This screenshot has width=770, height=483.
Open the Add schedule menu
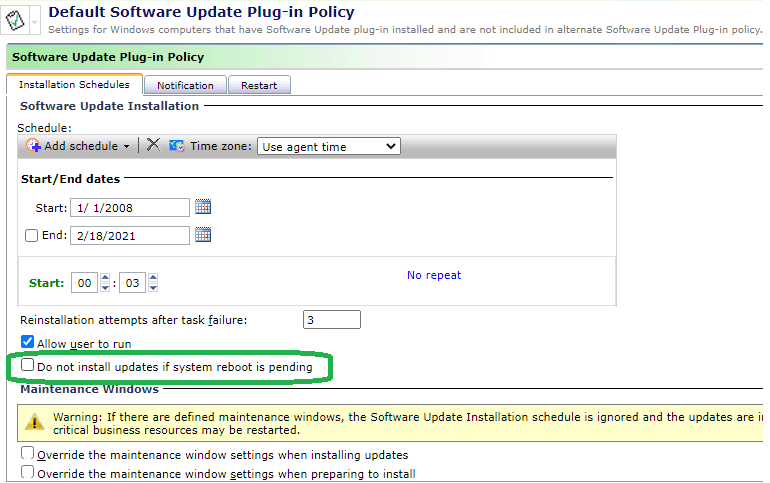tap(79, 146)
